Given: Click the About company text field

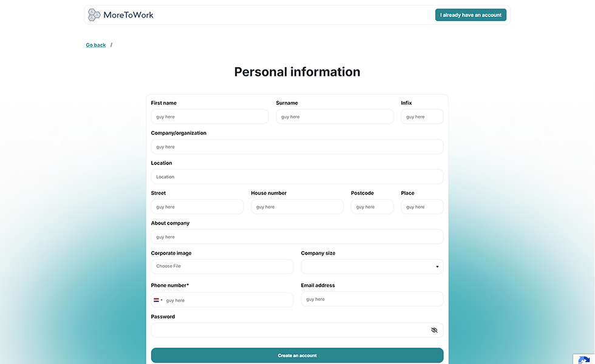Looking at the screenshot, I should [297, 236].
